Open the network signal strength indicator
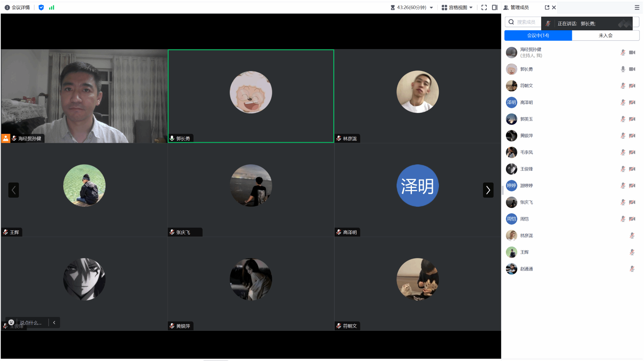Viewport: 644px width, 361px height. (x=52, y=8)
